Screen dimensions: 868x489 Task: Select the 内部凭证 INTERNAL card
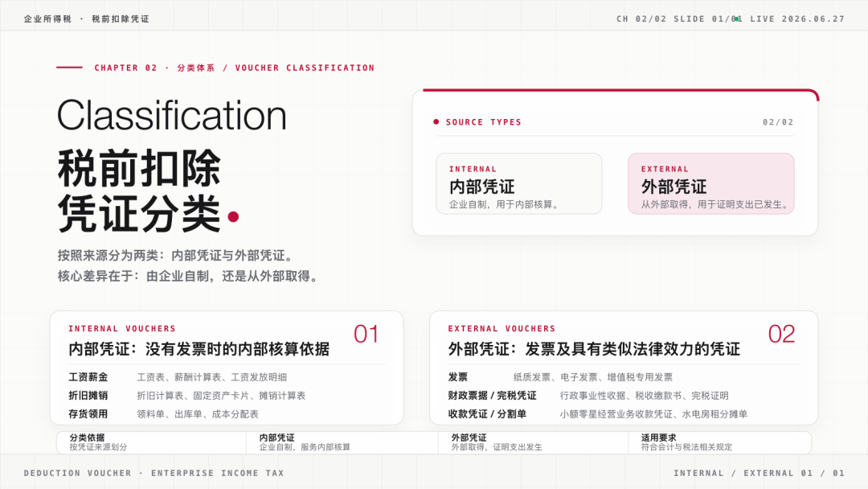click(x=518, y=184)
